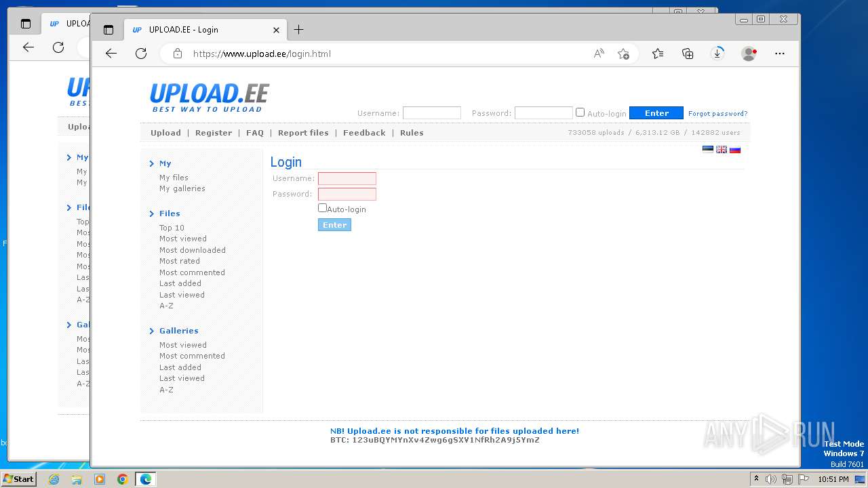Click the back arrow in the background Edge window
868x488 pixels.
[x=28, y=47]
